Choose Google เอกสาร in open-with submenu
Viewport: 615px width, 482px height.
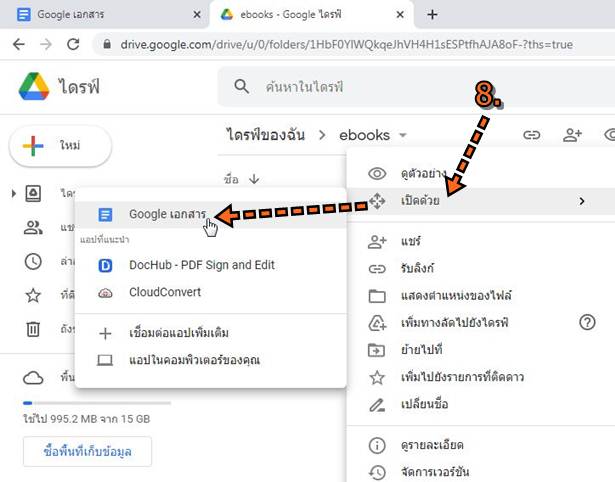point(210,215)
